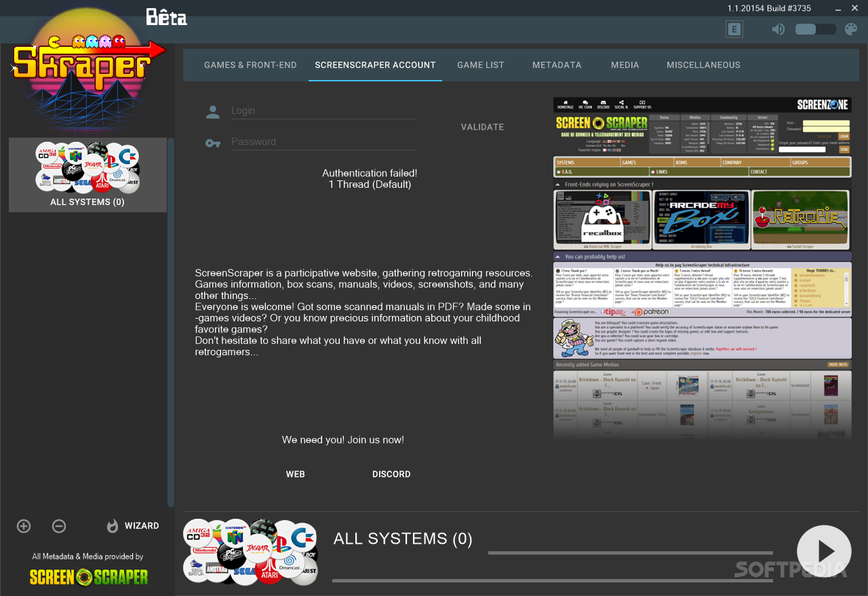Open the DISCORD link
The width and height of the screenshot is (868, 596).
(391, 475)
